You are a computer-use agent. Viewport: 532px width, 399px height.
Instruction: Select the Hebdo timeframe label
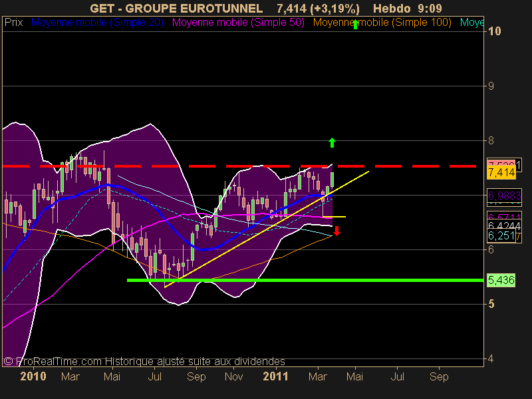[x=392, y=9]
